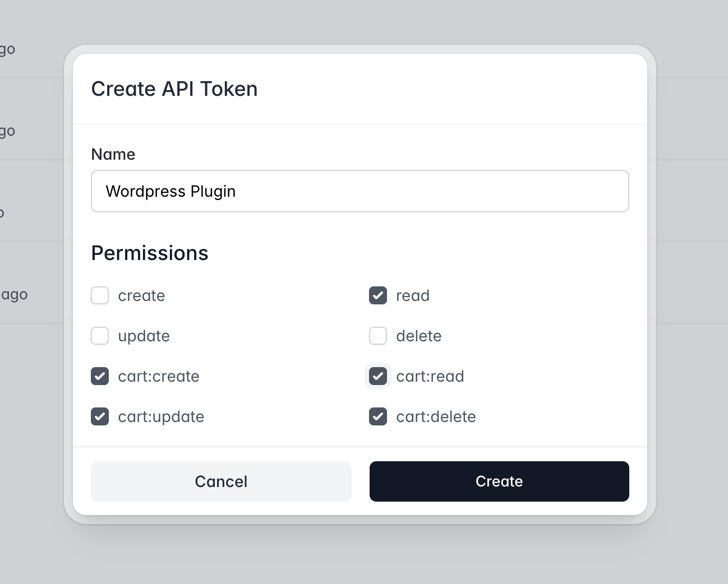This screenshot has width=728, height=584.
Task: Enable the create permission checkbox
Action: click(100, 295)
